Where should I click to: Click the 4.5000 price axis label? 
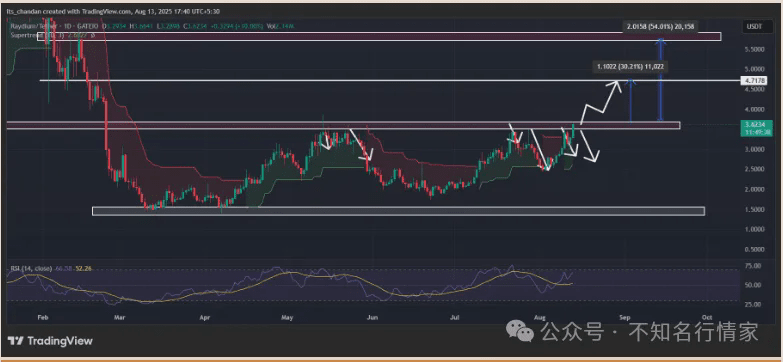click(x=755, y=89)
